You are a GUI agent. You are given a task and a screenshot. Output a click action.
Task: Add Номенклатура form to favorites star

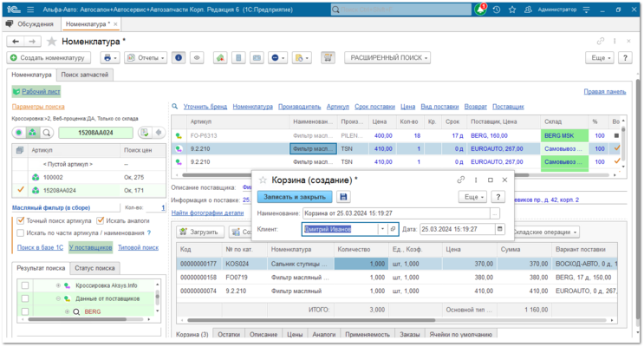[x=52, y=42]
